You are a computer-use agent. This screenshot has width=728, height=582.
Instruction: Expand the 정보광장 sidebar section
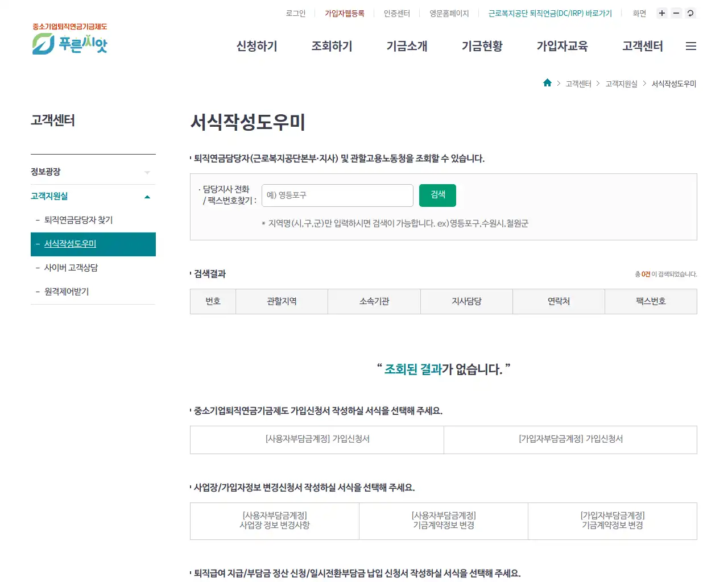point(93,171)
